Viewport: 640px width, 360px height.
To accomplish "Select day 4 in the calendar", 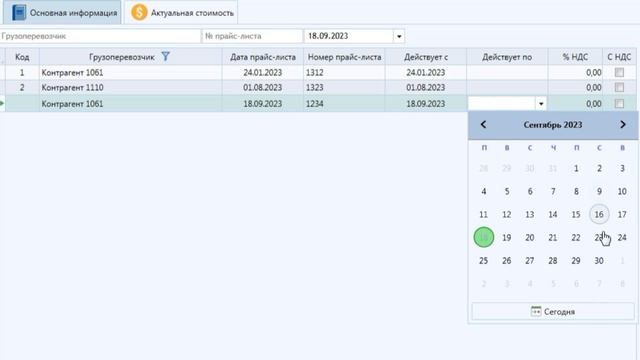I will coord(484,191).
